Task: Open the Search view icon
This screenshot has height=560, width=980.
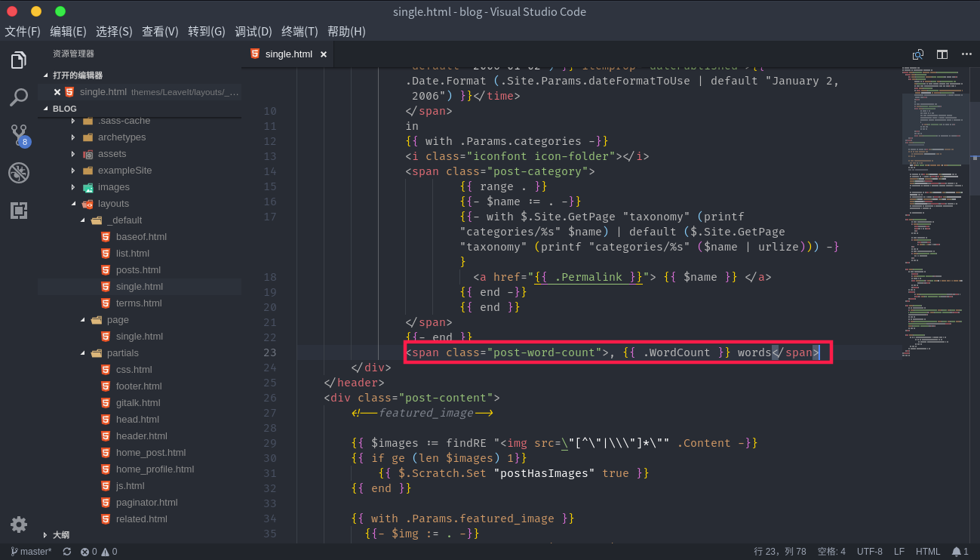Action: coord(19,97)
